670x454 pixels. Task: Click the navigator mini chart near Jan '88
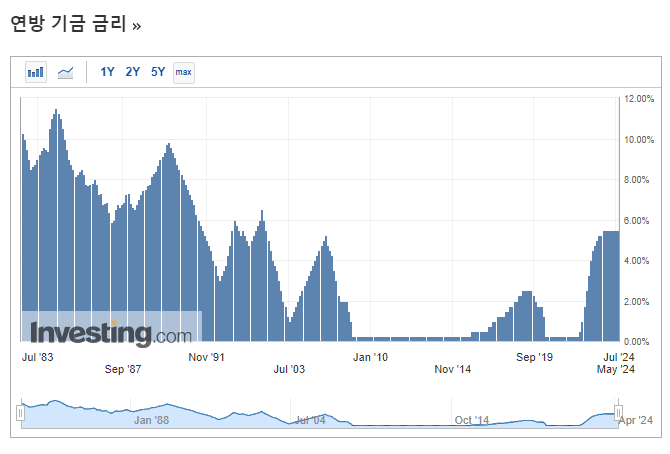click(151, 420)
